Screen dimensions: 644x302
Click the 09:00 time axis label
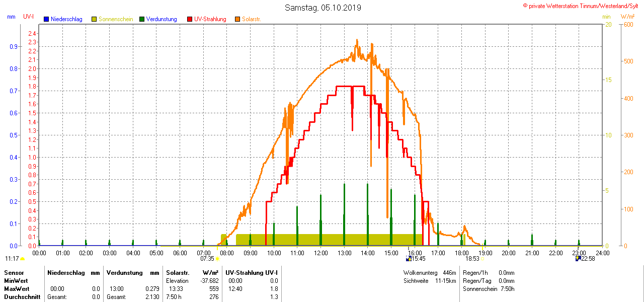click(251, 253)
